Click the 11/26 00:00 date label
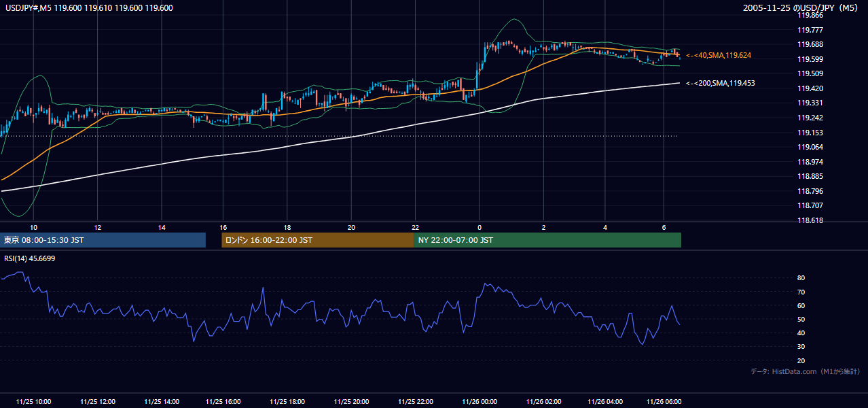The height and width of the screenshot is (408, 868). (x=480, y=401)
